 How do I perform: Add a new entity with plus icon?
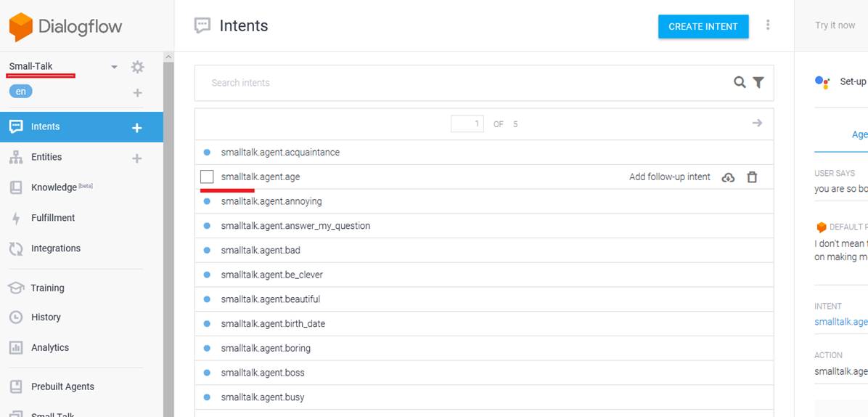click(x=136, y=158)
